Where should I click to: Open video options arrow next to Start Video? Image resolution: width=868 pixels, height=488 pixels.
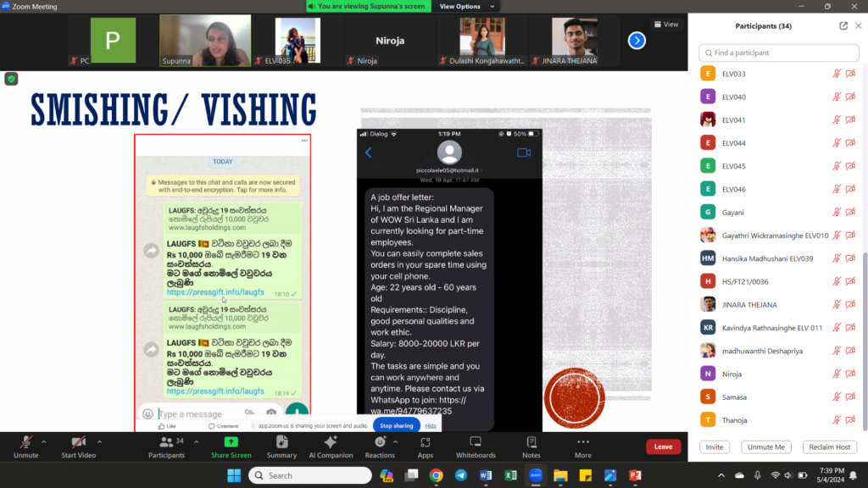pos(100,441)
